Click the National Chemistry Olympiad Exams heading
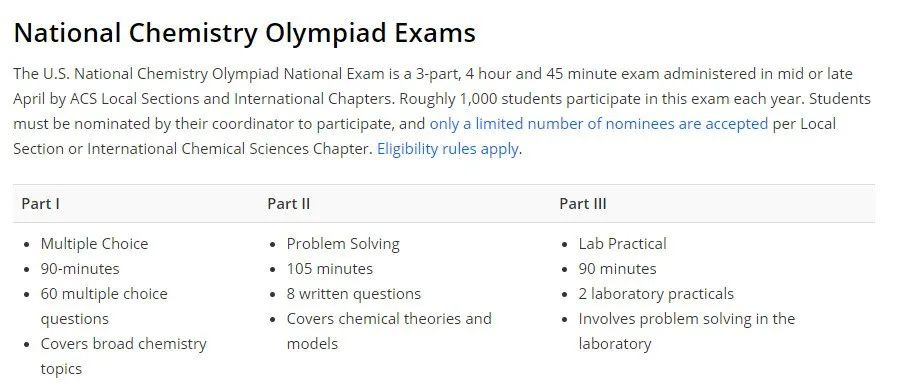Screen dimensions: 900x389 [245, 33]
